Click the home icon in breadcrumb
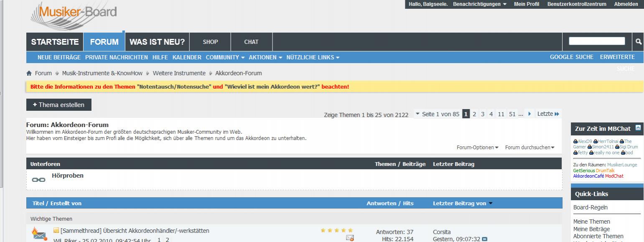Screen dimensions: 644x242 click(x=29, y=73)
